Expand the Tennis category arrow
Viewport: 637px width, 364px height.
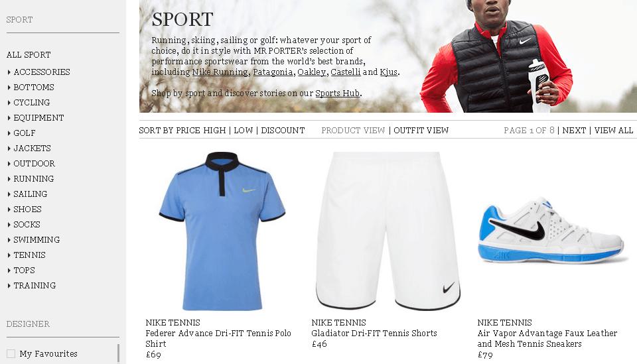[x=9, y=255]
